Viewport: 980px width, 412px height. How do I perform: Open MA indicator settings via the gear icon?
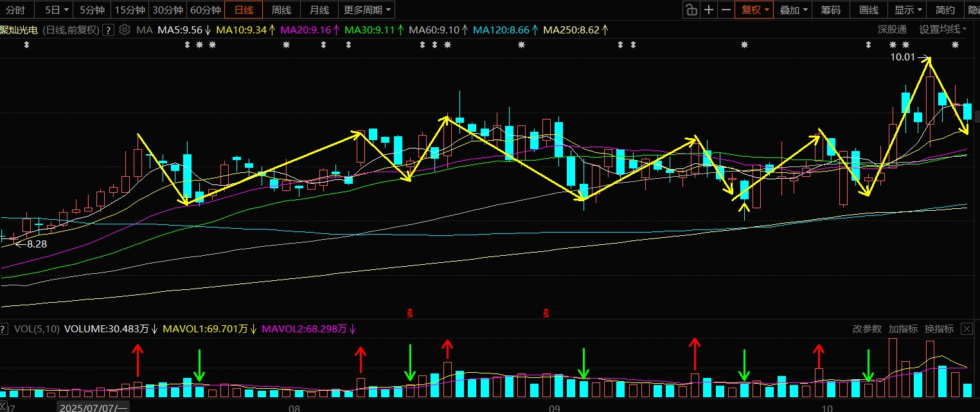coord(125,30)
